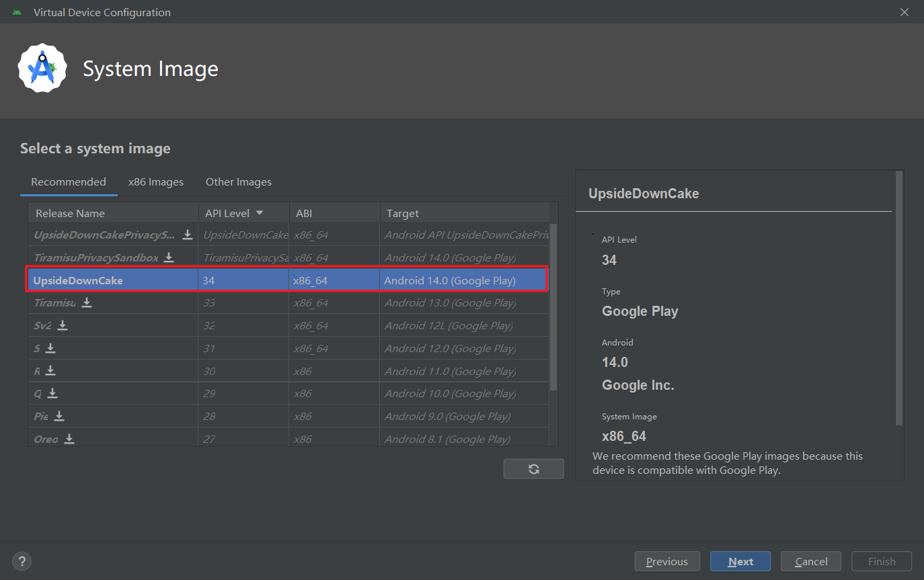Viewport: 924px width, 580px height.
Task: Download the Sv2 system image
Action: [x=63, y=325]
